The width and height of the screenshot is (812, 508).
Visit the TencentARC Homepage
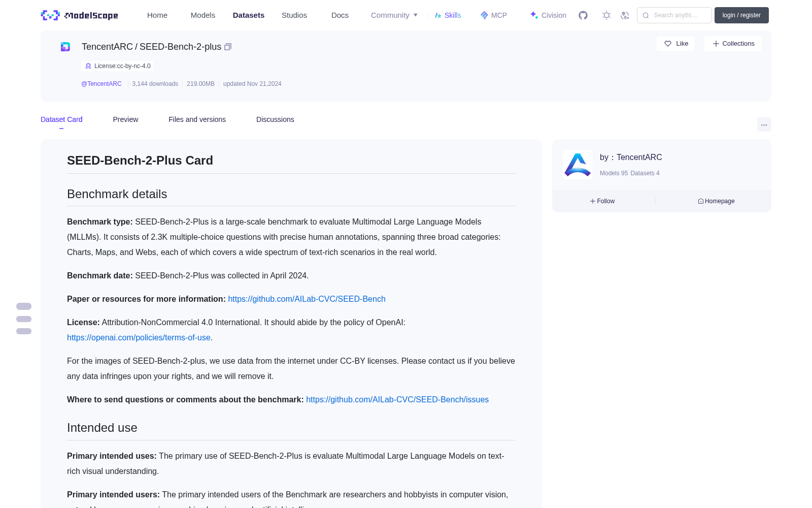pyautogui.click(x=716, y=201)
